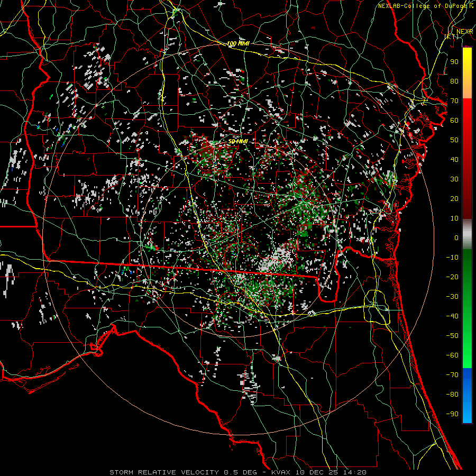Click the 100 NMI range ring label
This screenshot has width=476, height=476.
[239, 44]
